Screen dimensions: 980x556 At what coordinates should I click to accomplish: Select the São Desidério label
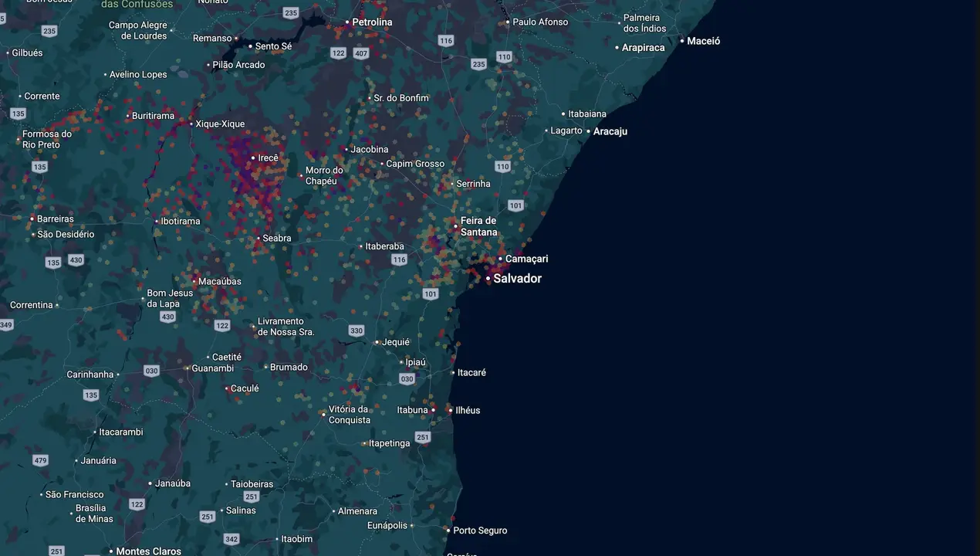66,235
